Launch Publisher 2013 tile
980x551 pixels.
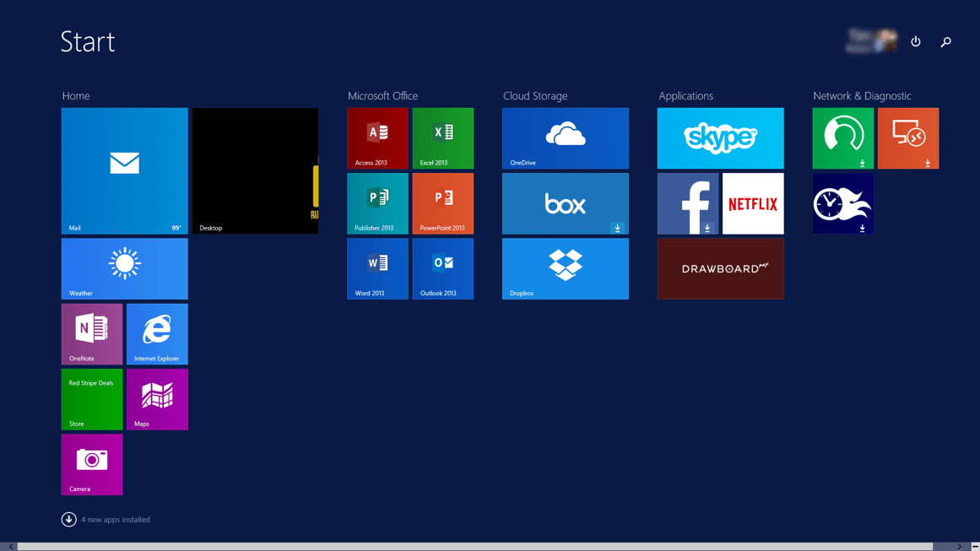pos(377,203)
